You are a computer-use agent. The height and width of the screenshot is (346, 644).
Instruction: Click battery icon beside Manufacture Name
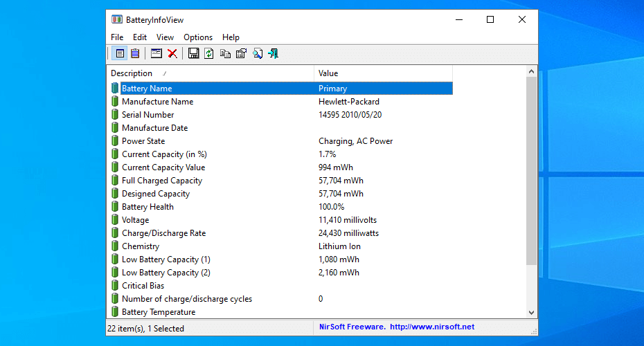point(115,102)
